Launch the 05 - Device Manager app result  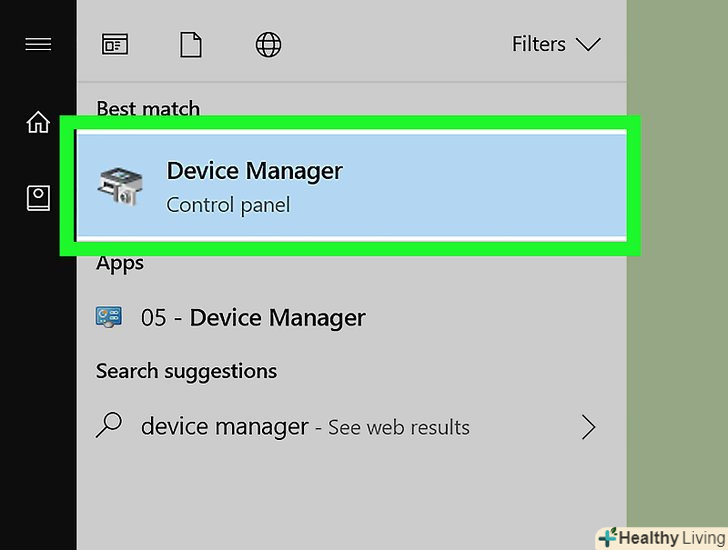[253, 318]
